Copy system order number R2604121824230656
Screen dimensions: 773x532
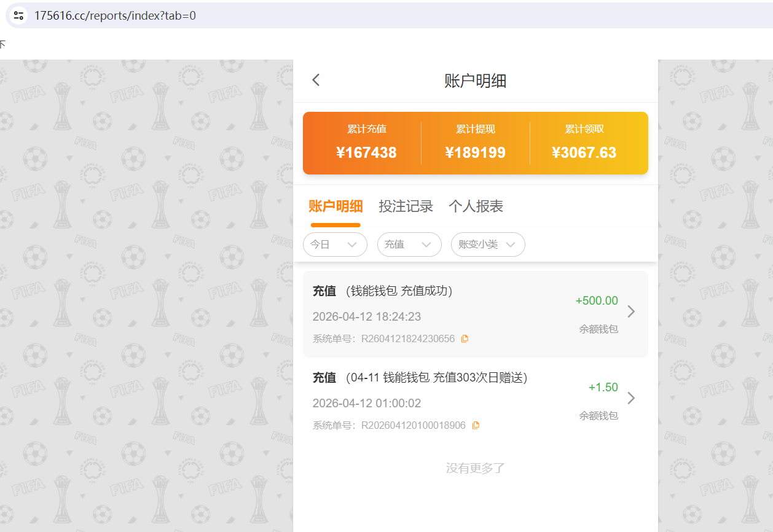(465, 338)
